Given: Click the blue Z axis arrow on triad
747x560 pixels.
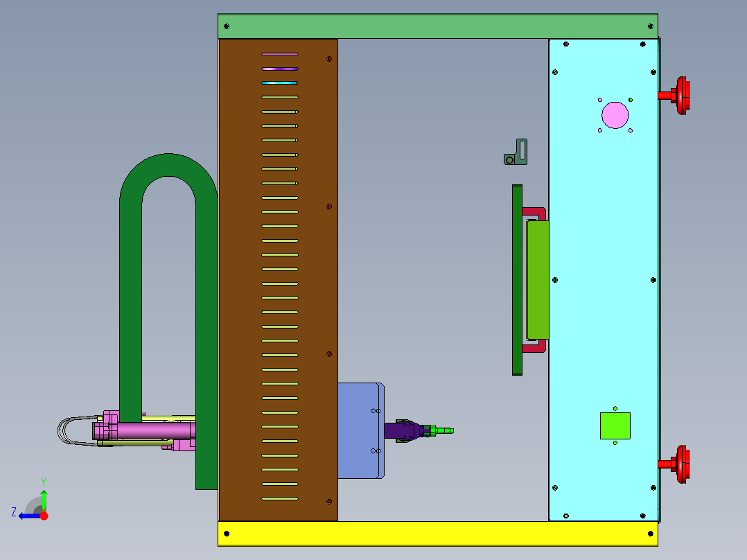Looking at the screenshot, I should tap(28, 516).
